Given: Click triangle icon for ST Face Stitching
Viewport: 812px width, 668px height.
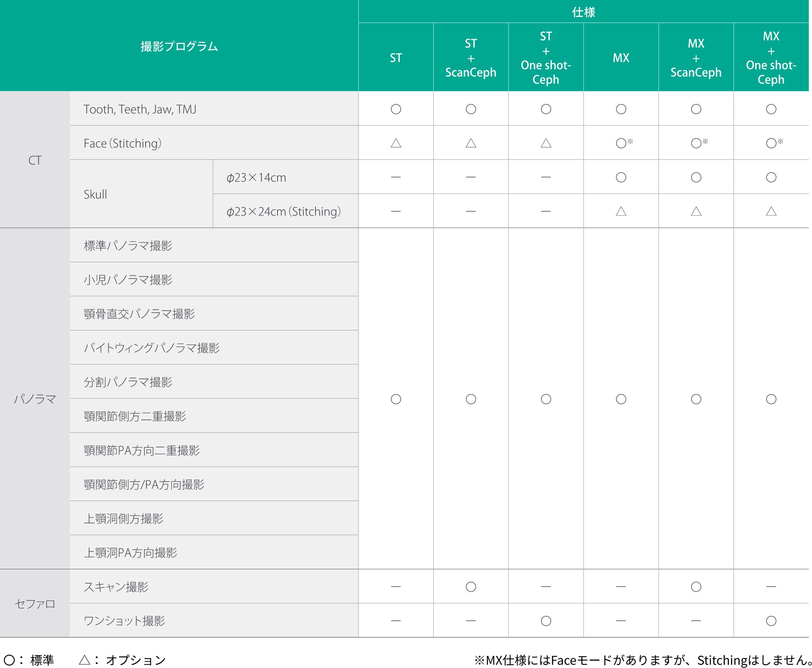Looking at the screenshot, I should [396, 143].
